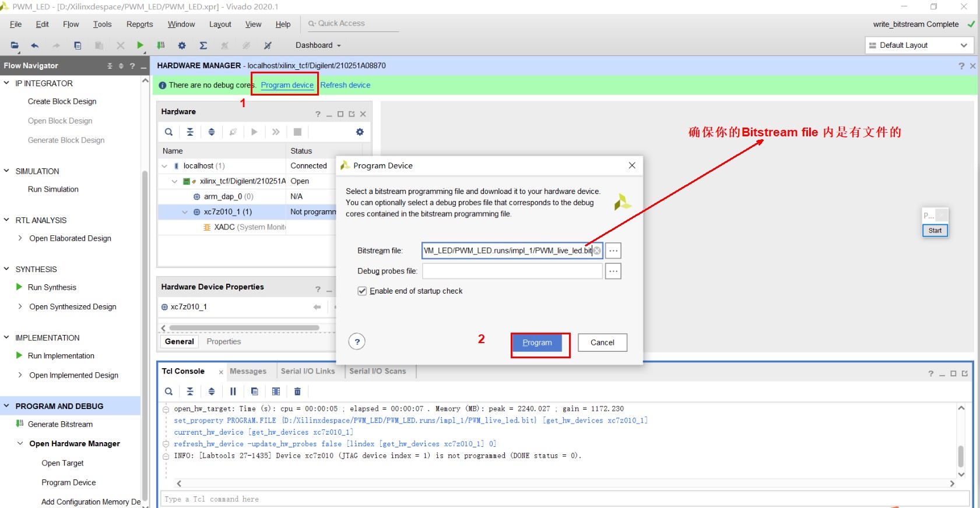Viewport: 980px width, 508px height.
Task: Clear the Bitstream file path field
Action: coord(597,251)
